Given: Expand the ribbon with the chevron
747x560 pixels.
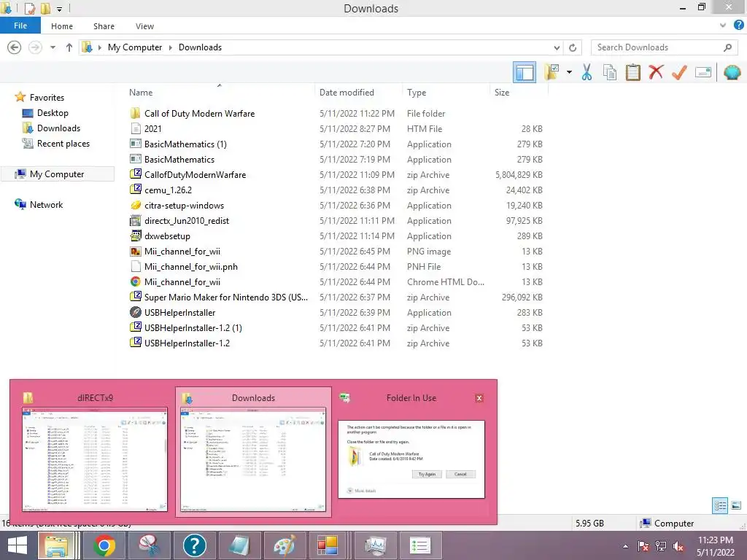Looking at the screenshot, I should (x=723, y=26).
